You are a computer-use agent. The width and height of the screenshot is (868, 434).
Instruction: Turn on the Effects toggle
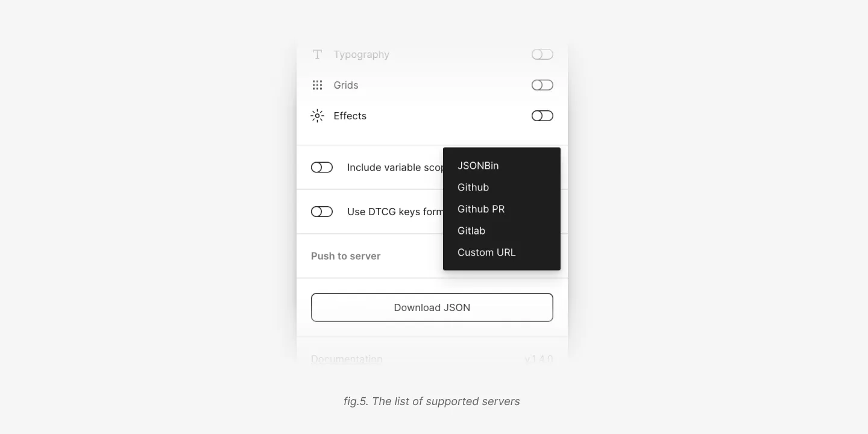(x=542, y=116)
